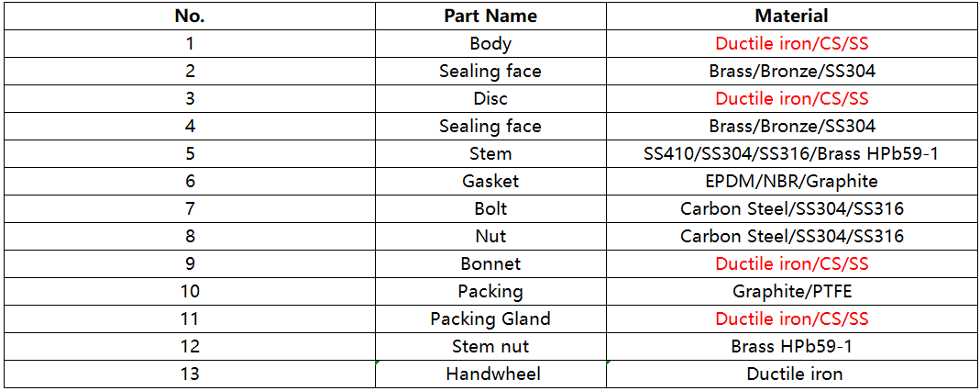Click the 'EPDM/NBR/Graphite' material cell
The image size is (980, 391).
point(791,181)
